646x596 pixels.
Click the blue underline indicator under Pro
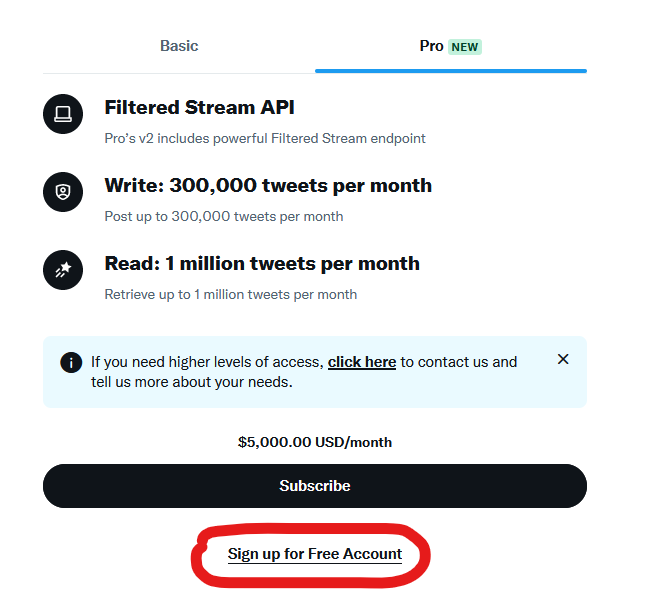pyautogui.click(x=451, y=71)
